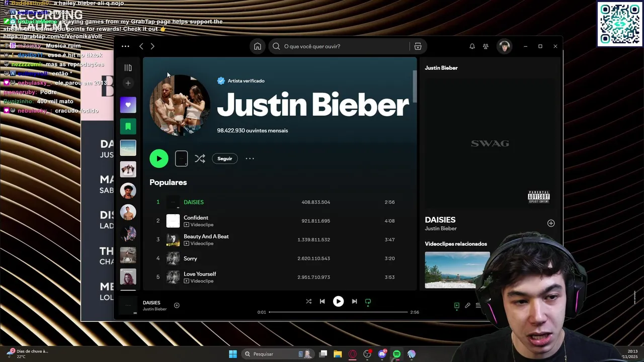Click the Pesquisar taskbar search box
644x362 pixels.
tap(277, 354)
